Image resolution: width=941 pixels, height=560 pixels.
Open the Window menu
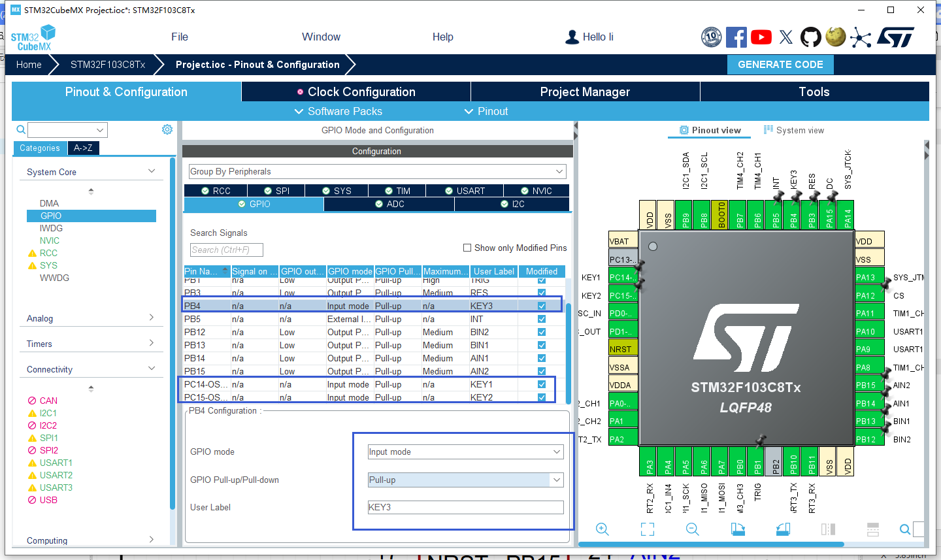tap(321, 37)
